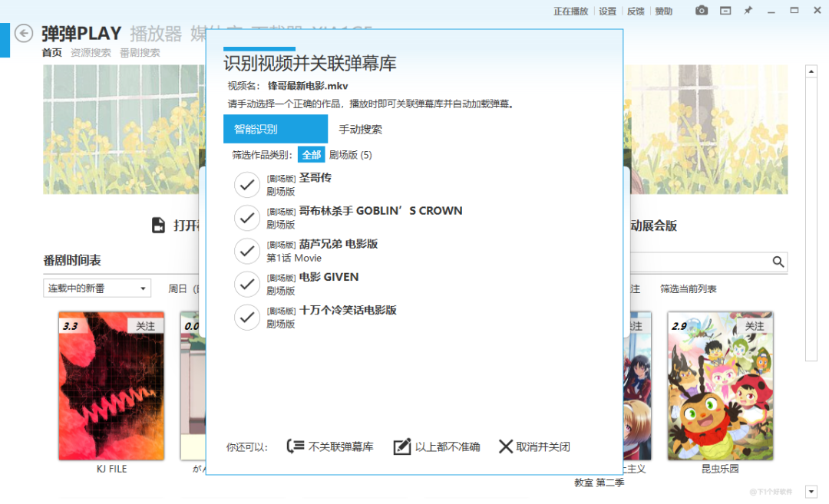Click the down arrow below the scrollbar

[x=811, y=491]
